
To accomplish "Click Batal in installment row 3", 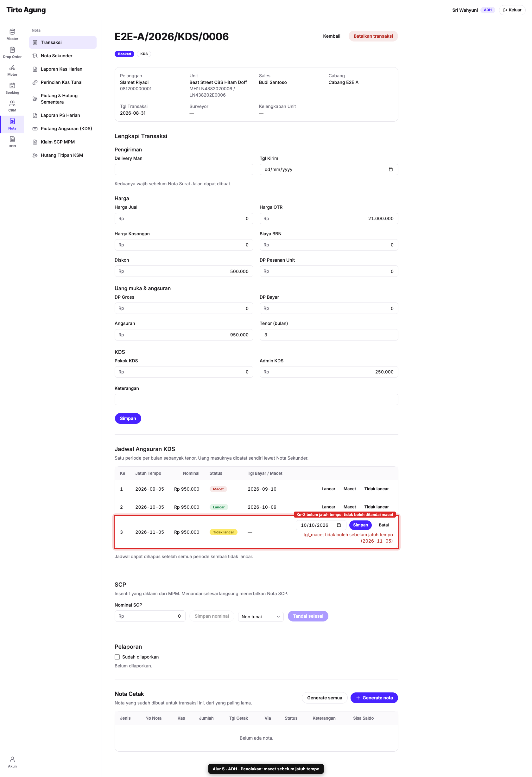I will click(383, 525).
